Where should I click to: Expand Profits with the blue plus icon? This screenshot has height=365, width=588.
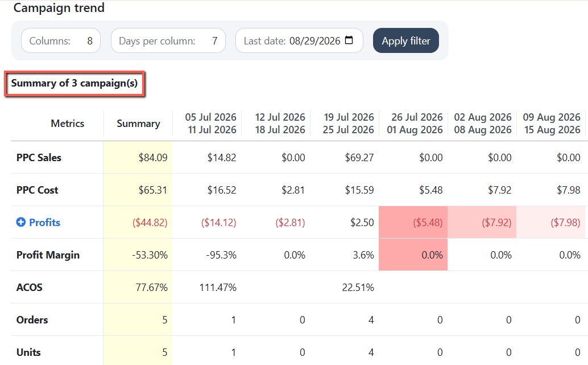coord(21,222)
